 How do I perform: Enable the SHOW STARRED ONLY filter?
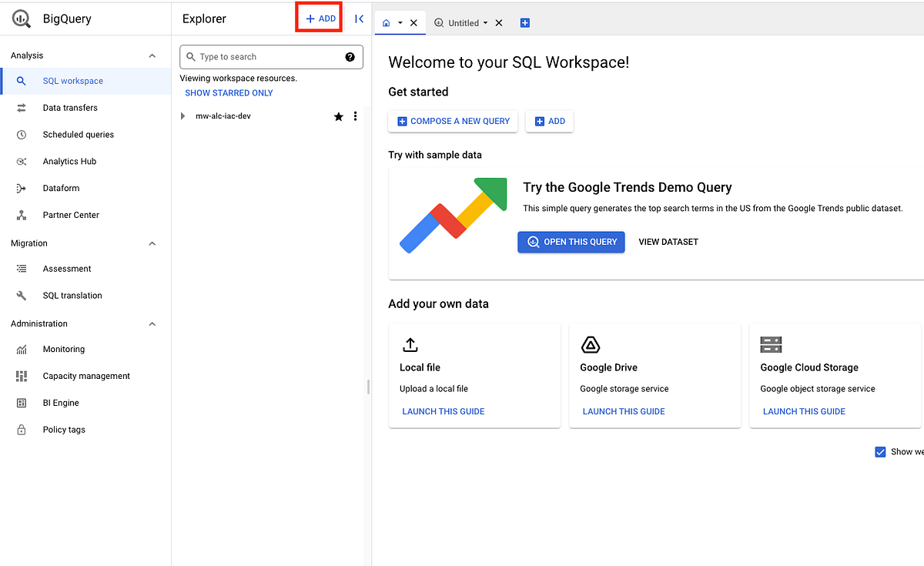pos(229,92)
